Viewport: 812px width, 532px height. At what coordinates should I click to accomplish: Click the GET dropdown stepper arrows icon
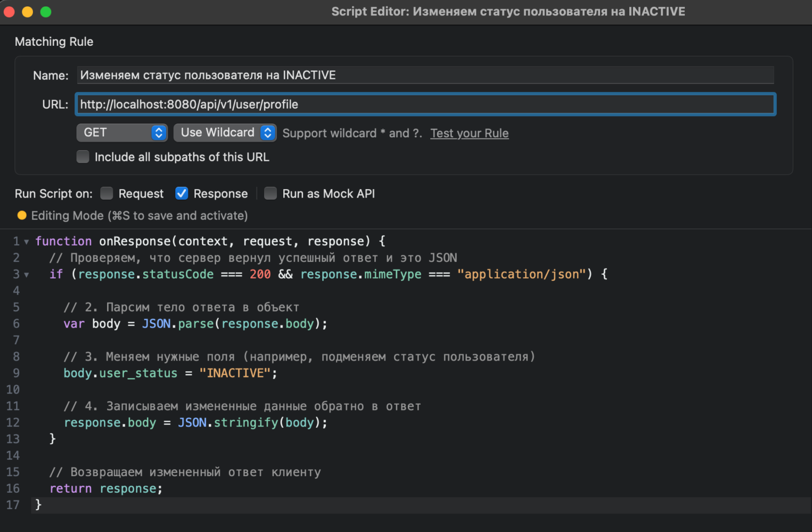pyautogui.click(x=159, y=133)
